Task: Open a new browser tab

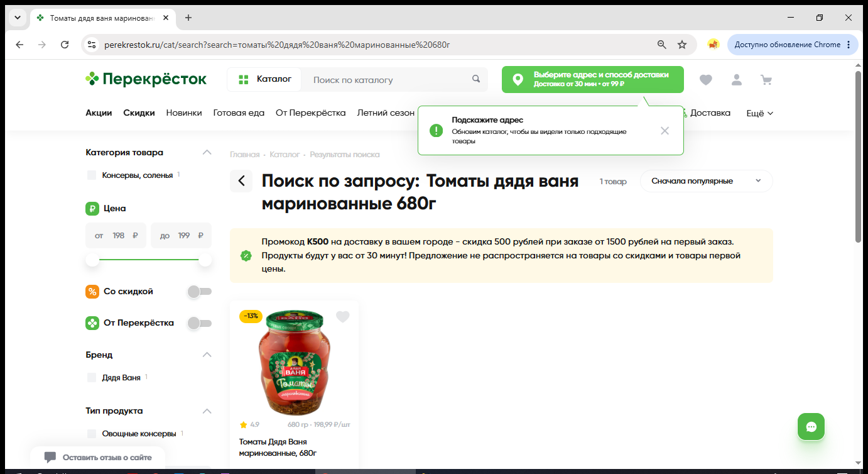Action: 188,18
